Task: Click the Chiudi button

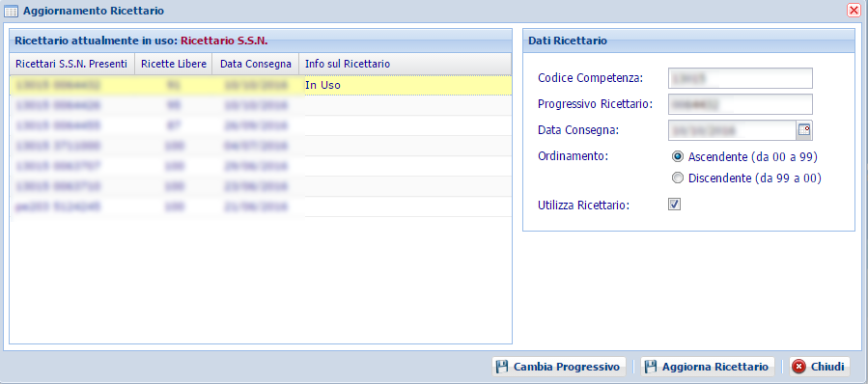Action: pyautogui.click(x=820, y=367)
